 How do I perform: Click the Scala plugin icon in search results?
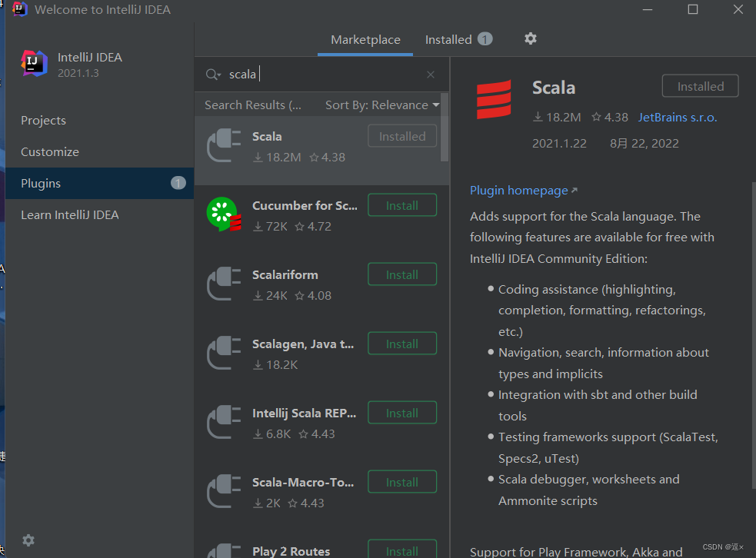(x=223, y=146)
